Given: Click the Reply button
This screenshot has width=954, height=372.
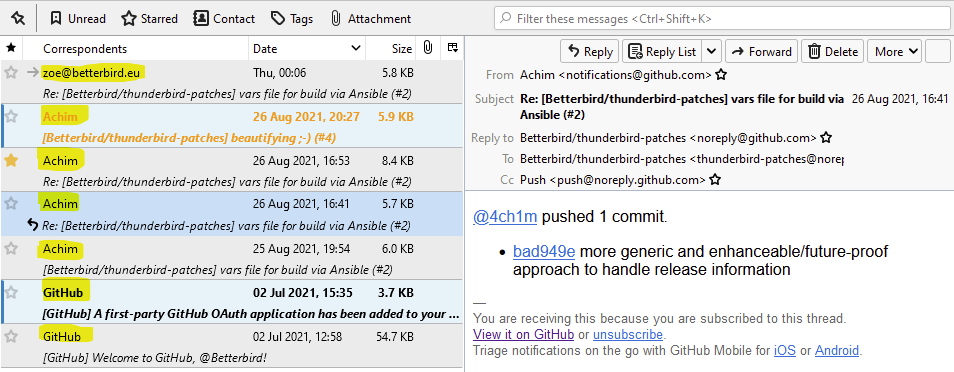Looking at the screenshot, I should [x=590, y=52].
